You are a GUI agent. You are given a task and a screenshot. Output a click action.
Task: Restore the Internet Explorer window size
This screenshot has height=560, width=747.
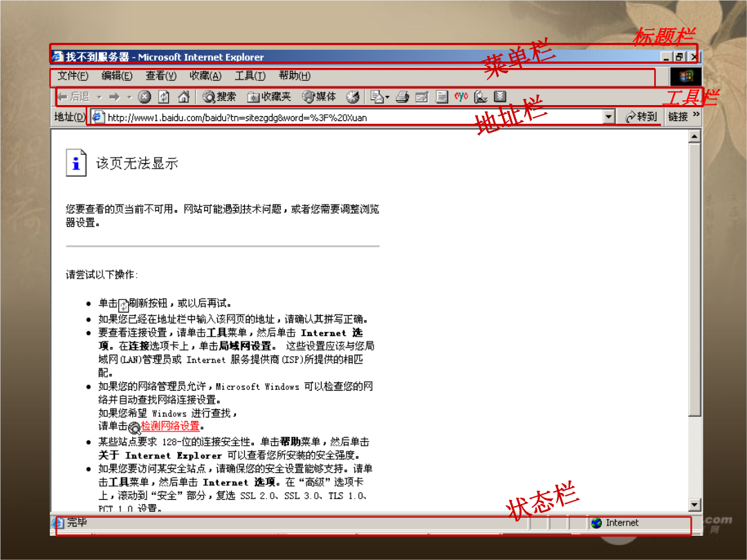(x=679, y=57)
